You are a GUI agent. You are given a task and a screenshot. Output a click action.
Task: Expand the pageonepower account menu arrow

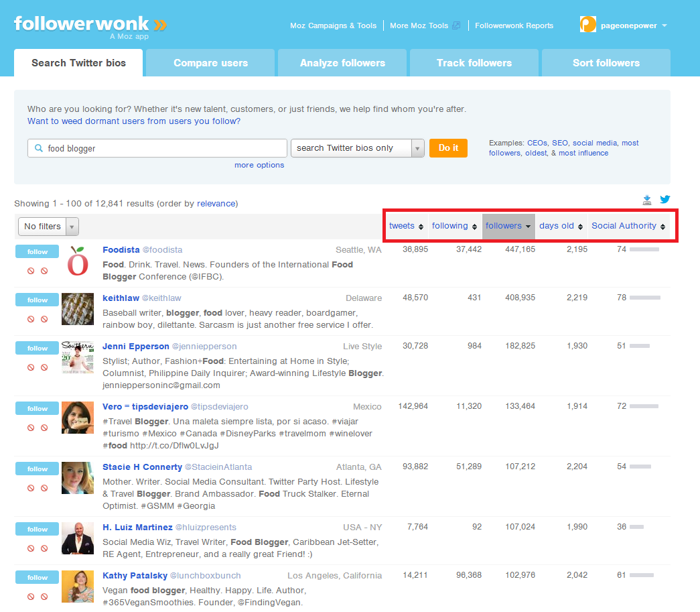click(664, 25)
